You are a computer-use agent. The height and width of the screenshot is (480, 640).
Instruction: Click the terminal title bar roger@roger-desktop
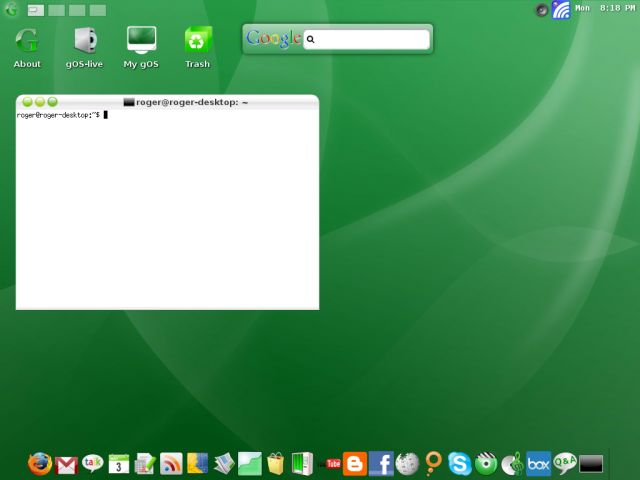(167, 102)
